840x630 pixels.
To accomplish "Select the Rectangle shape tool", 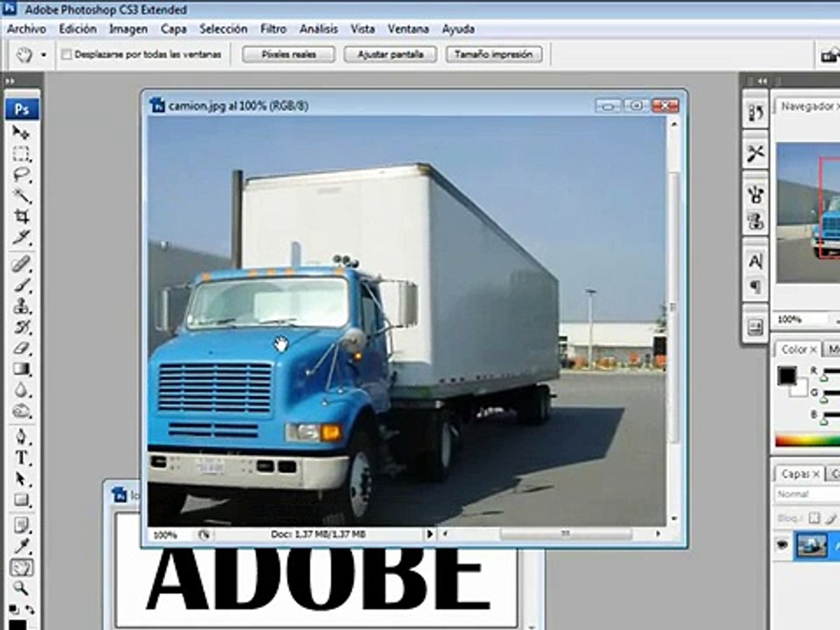I will pos(21,500).
